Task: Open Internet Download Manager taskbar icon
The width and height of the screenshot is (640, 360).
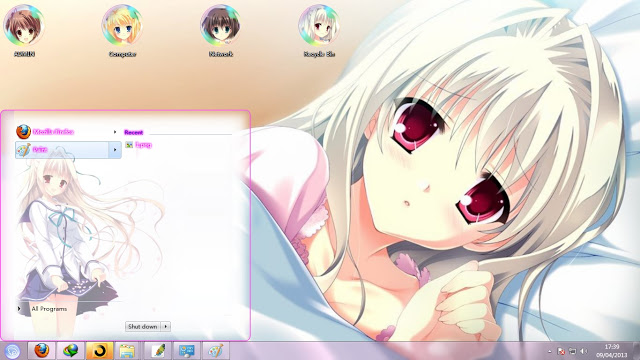Action: coord(70,351)
